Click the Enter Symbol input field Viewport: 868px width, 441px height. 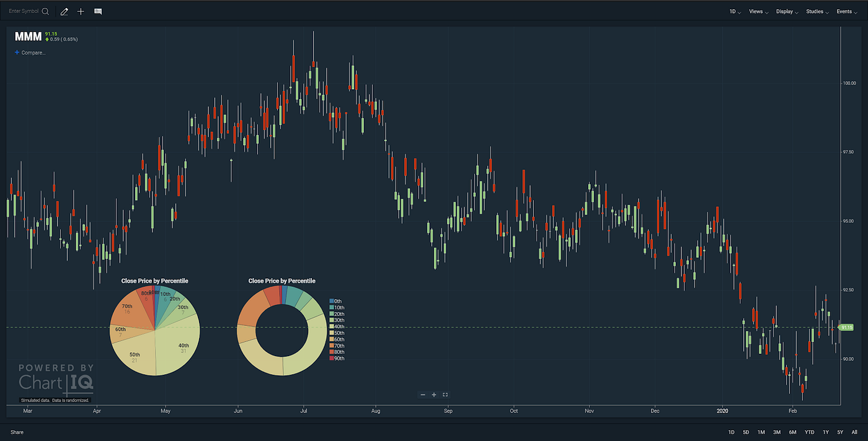(25, 11)
